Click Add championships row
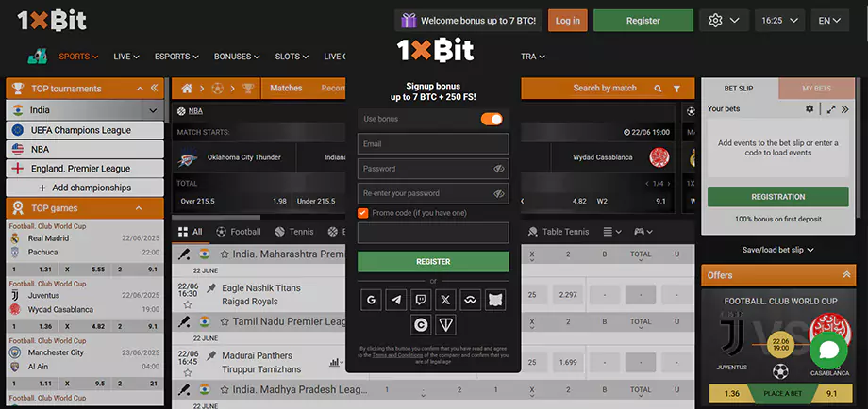The width and height of the screenshot is (868, 409). (85, 188)
